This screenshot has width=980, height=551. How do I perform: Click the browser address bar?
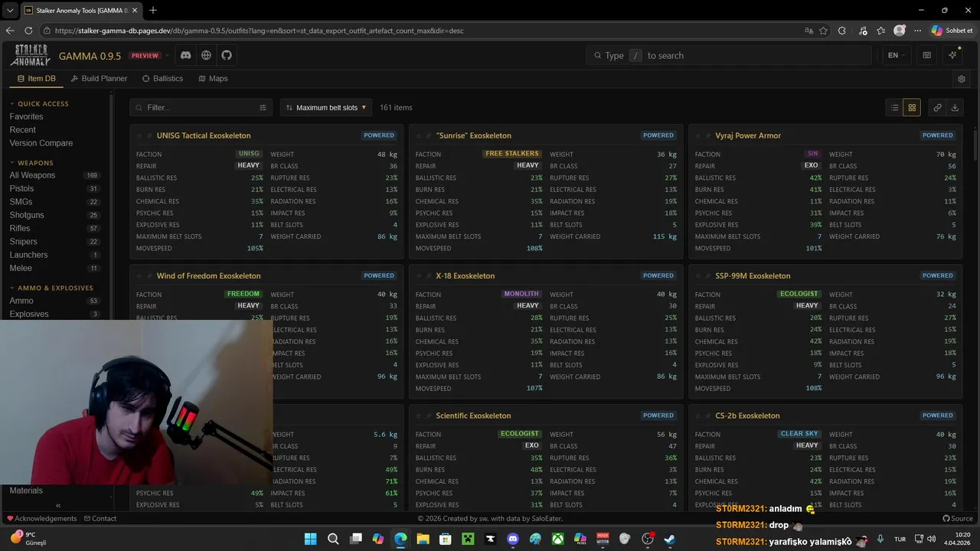click(421, 31)
